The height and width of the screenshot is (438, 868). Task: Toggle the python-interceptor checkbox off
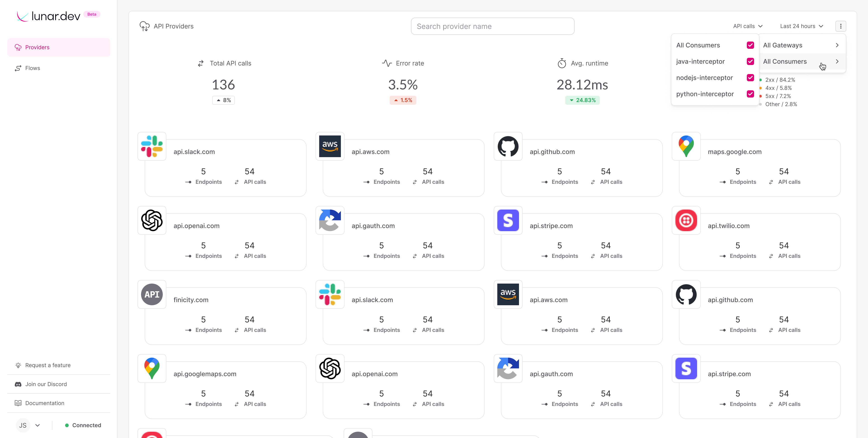750,94
